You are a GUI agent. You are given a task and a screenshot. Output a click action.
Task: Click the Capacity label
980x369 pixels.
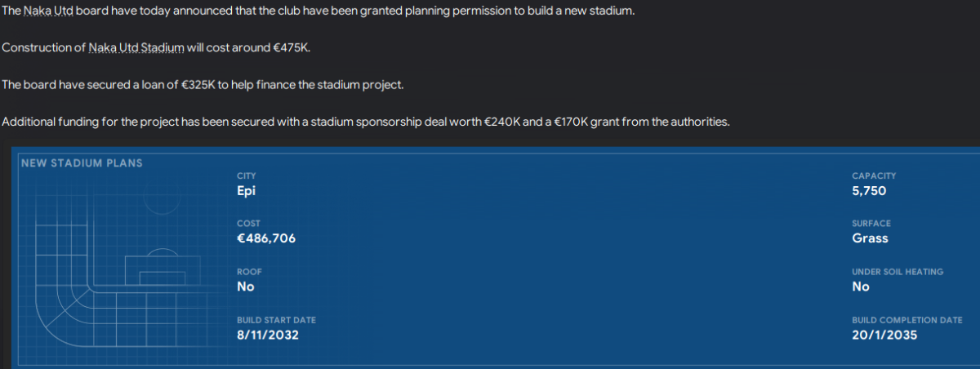pos(874,176)
